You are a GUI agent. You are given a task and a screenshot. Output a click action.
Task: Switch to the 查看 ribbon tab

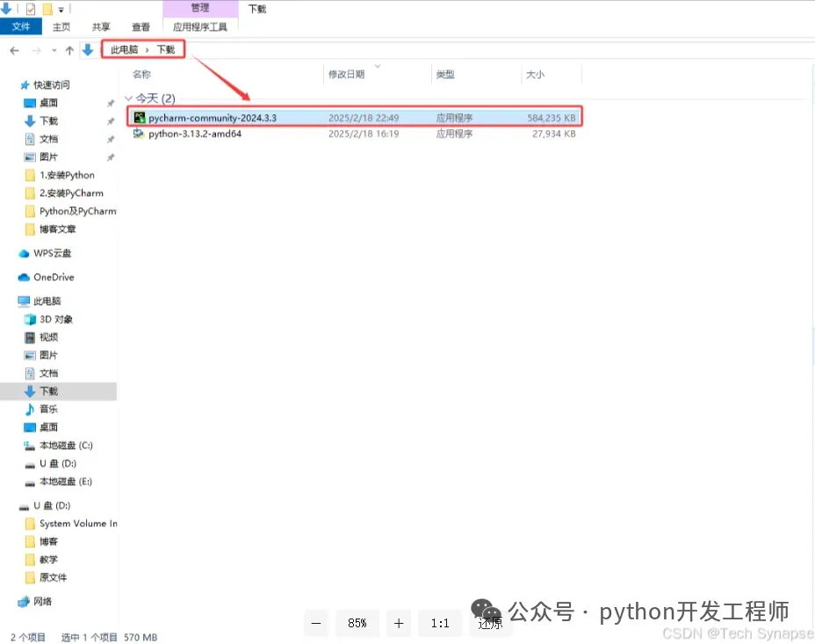pos(141,26)
